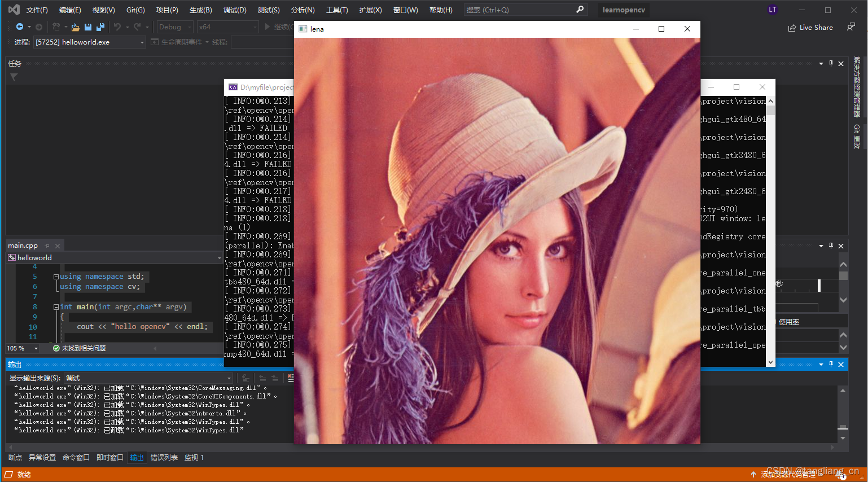
Task: Open the x64 platform dropdown
Action: pyautogui.click(x=228, y=27)
